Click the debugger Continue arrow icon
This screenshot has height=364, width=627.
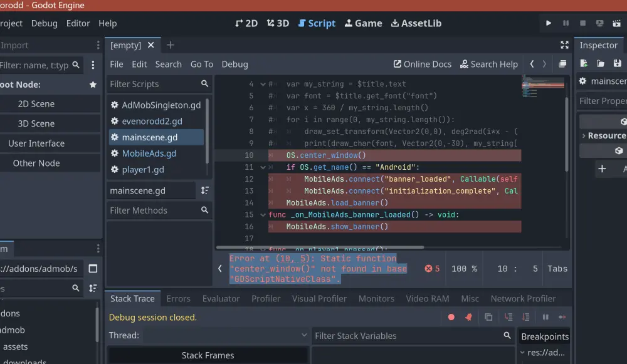tap(562, 317)
